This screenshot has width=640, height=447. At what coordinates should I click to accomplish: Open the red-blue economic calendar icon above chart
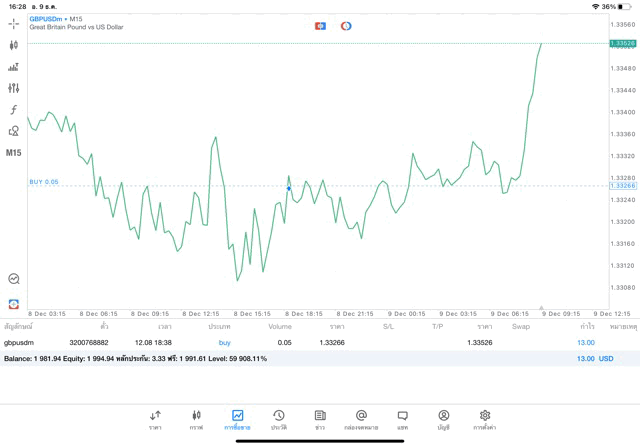pyautogui.click(x=320, y=25)
